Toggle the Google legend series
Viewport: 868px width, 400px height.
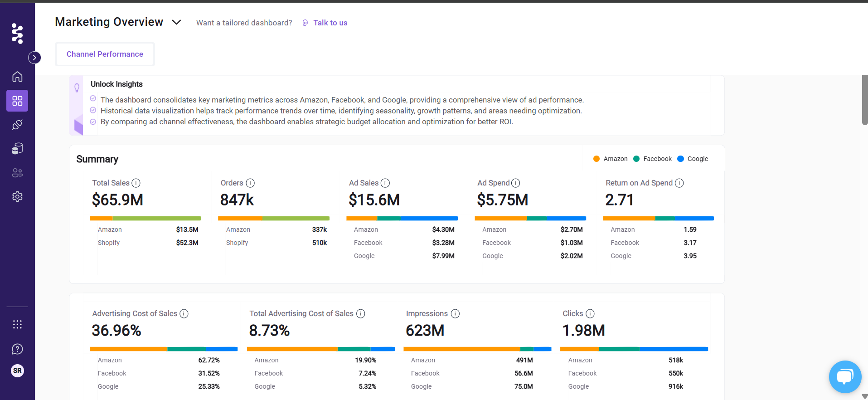tap(693, 159)
